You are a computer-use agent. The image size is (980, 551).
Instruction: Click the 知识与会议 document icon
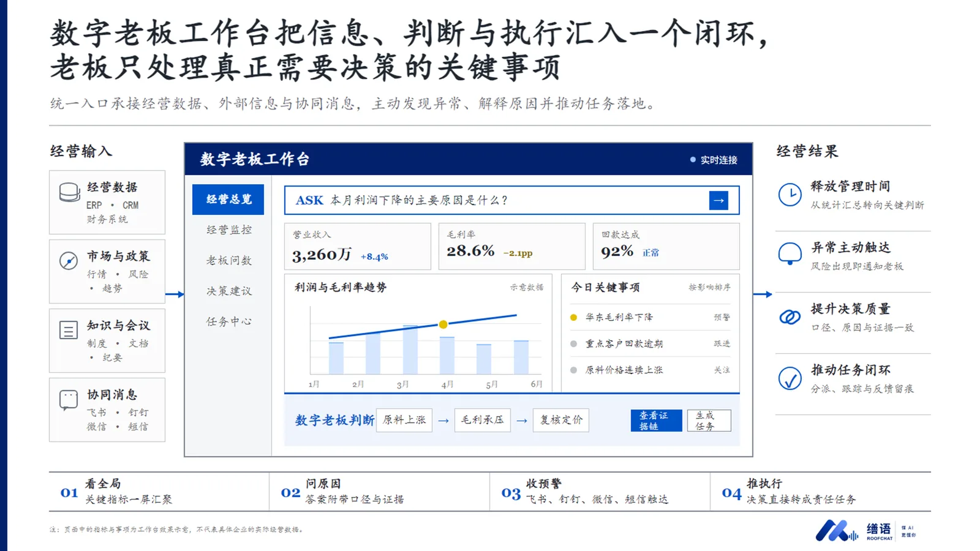[x=69, y=330]
